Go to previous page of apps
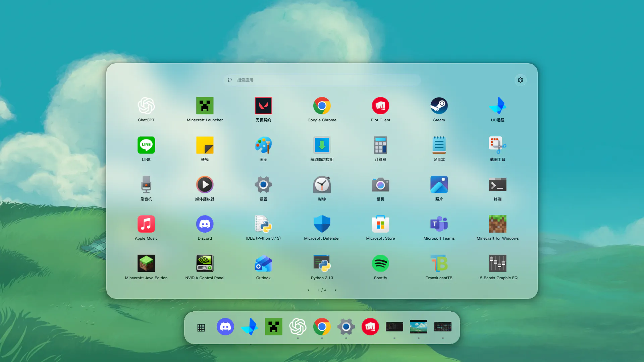The width and height of the screenshot is (644, 362). pyautogui.click(x=308, y=290)
